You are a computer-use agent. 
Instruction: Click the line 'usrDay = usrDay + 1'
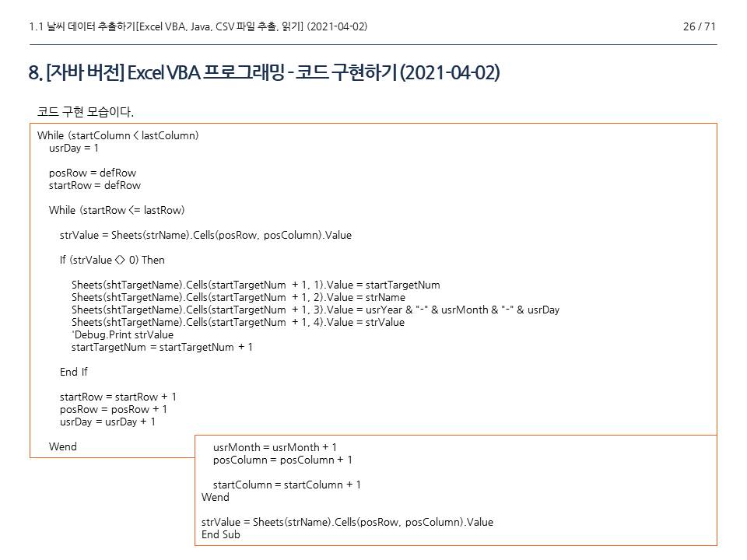point(107,422)
